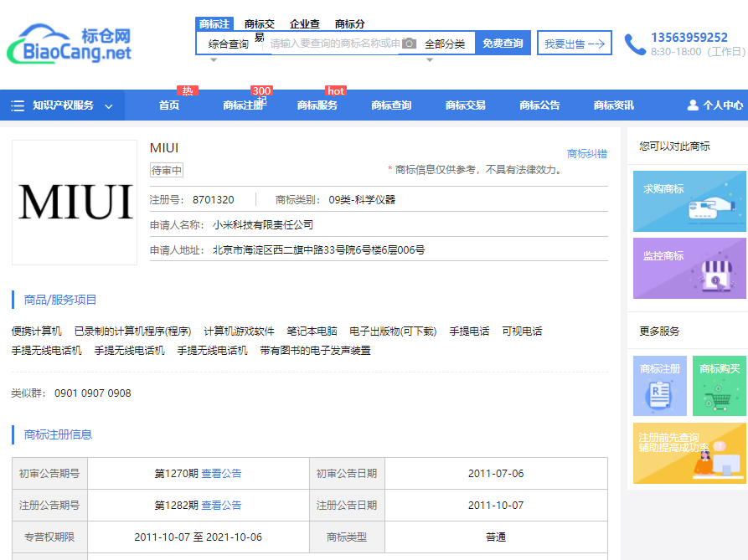Click the 带有图书的电子发声装置 goods item
The image size is (748, 560).
click(x=315, y=351)
